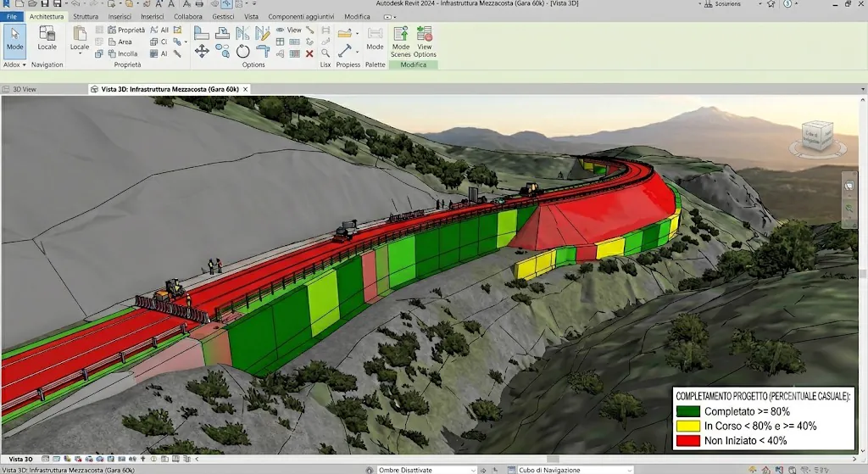Switch to the Collabora ribbon tab
868x474 pixels.
pos(188,17)
